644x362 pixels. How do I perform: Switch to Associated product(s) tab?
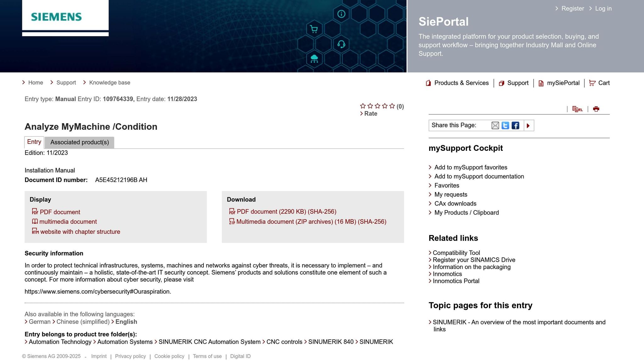(x=80, y=142)
